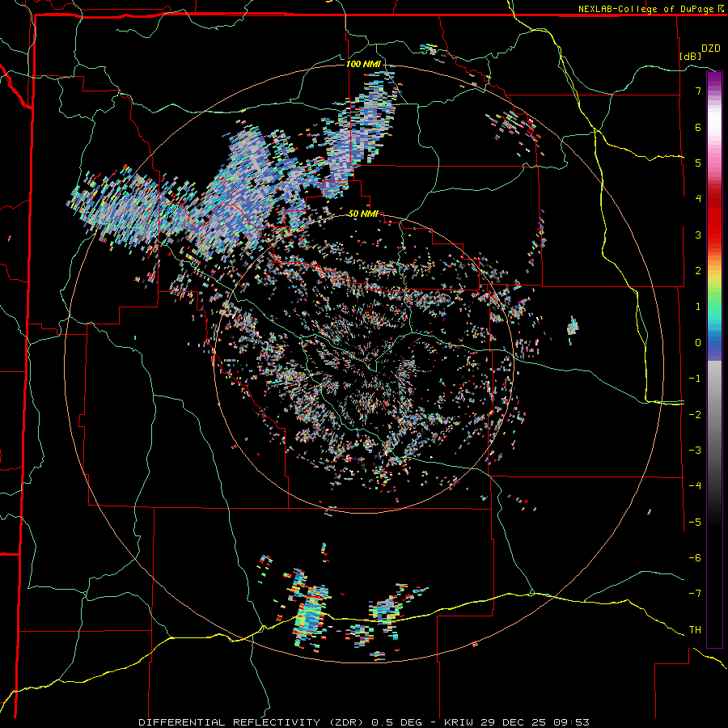This screenshot has width=728, height=728.
Task: Click the 0 dB tick label on the color scale
Action: pos(698,343)
